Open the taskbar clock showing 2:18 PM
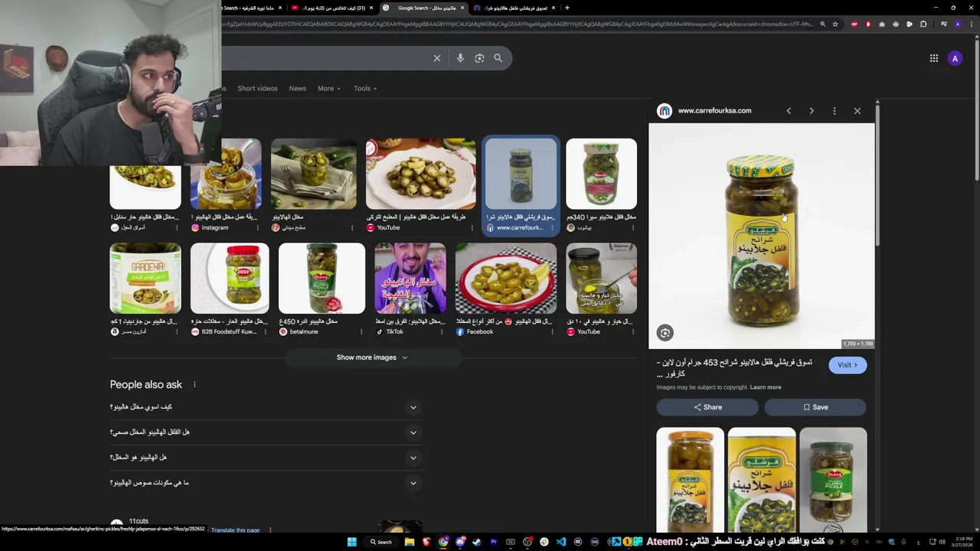The image size is (980, 551). pyautogui.click(x=962, y=542)
